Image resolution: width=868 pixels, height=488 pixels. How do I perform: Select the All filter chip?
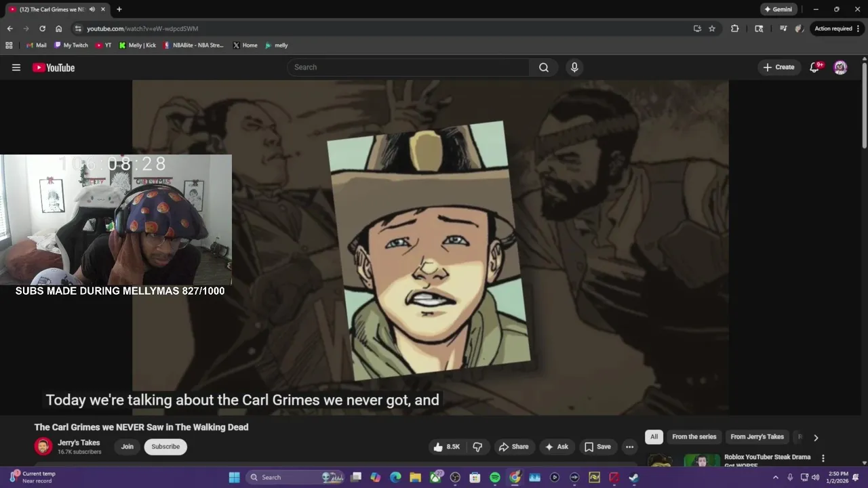pyautogui.click(x=654, y=437)
